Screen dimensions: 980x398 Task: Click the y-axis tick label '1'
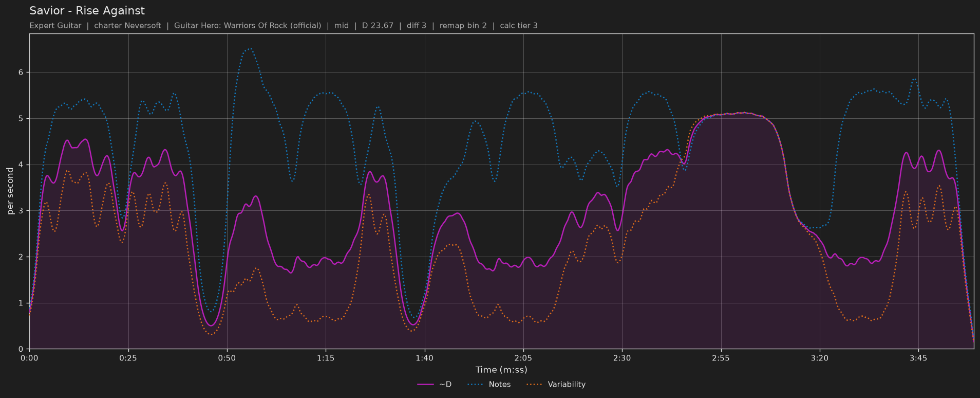21,303
